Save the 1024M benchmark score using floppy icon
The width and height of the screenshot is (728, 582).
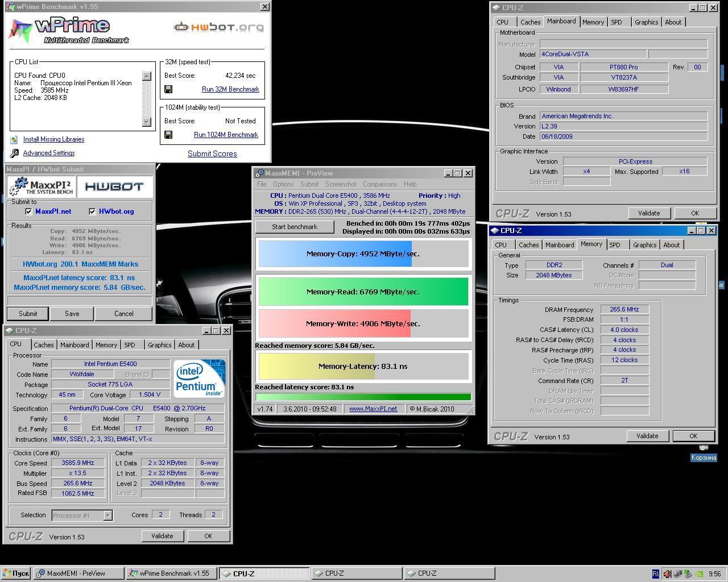point(168,135)
